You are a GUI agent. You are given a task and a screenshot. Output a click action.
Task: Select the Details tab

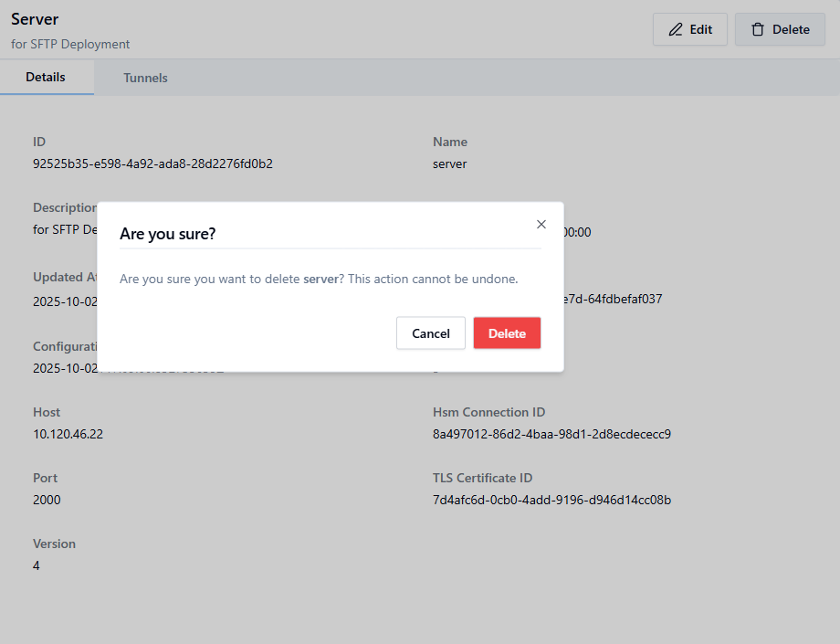click(x=47, y=77)
